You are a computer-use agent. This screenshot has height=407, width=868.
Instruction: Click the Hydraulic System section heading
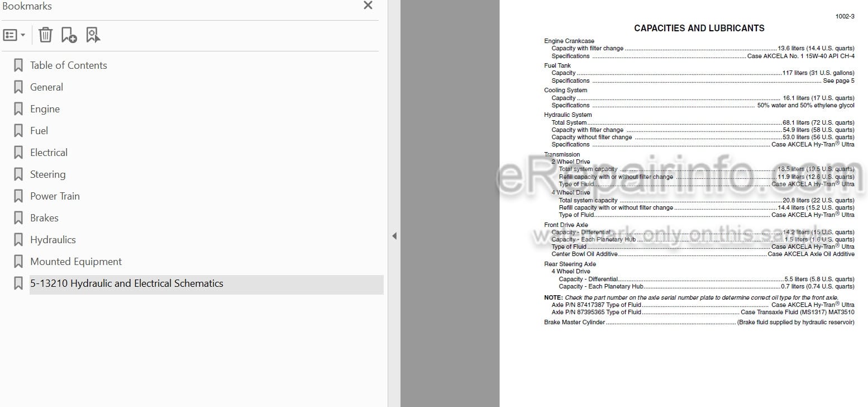coord(568,115)
